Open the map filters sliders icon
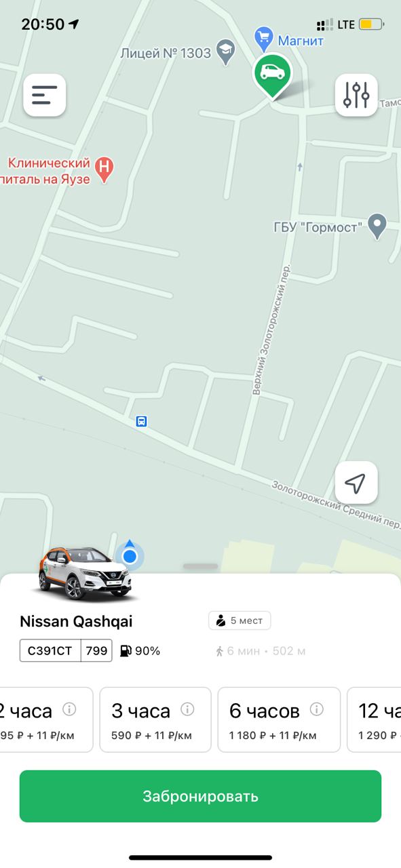This screenshot has width=401, height=868. (x=356, y=95)
